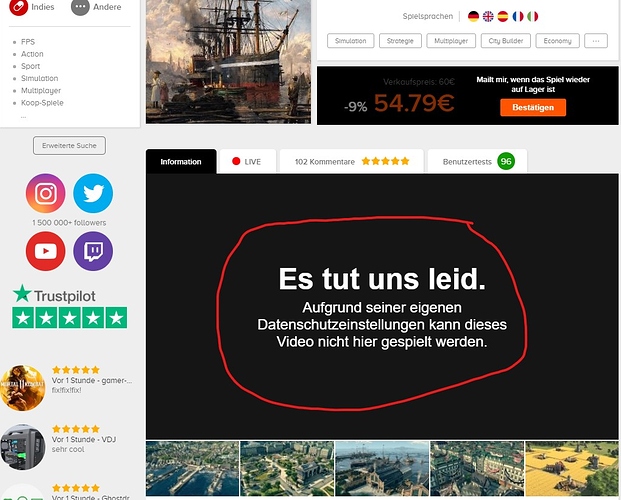
Task: Click the -9% discount label
Action: 356,107
